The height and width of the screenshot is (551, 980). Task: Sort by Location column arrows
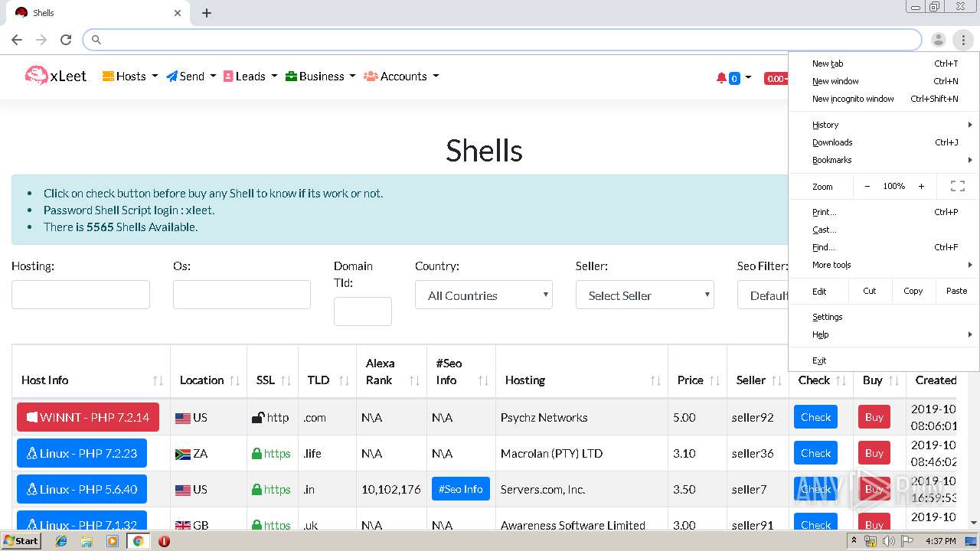point(235,380)
